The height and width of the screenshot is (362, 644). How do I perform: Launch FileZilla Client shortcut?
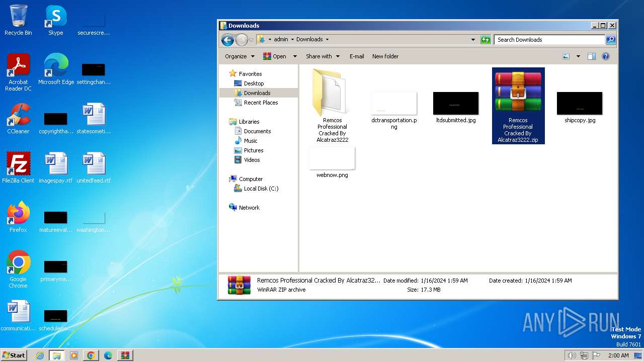(18, 168)
